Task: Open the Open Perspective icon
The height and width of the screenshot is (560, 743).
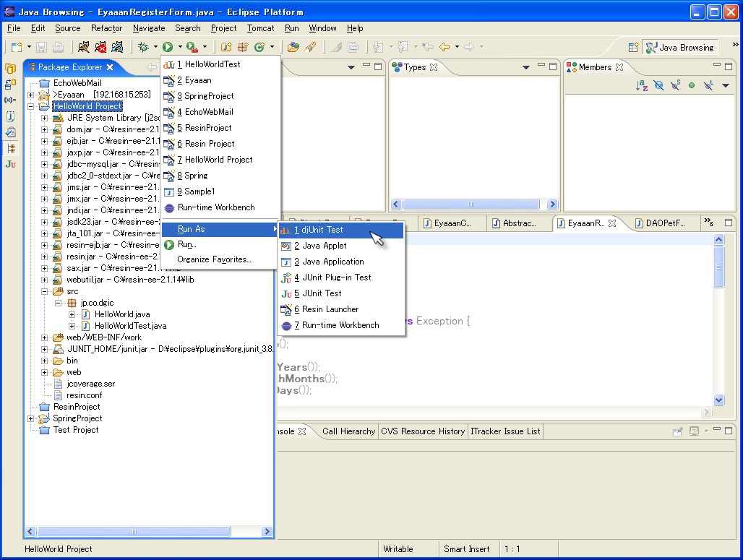Action: click(x=633, y=47)
